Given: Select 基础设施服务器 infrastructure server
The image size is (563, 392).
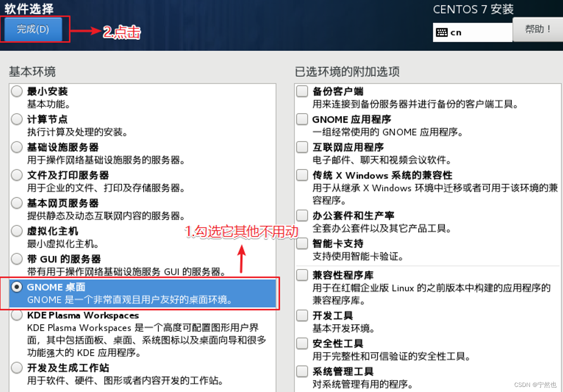Looking at the screenshot, I should coord(16,147).
